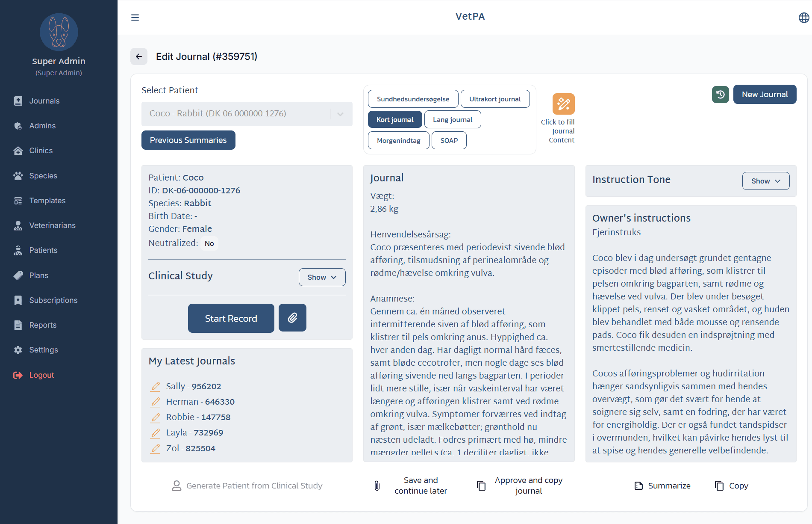Click the Summarize document icon
Viewport: 812px width, 524px height.
coord(638,486)
